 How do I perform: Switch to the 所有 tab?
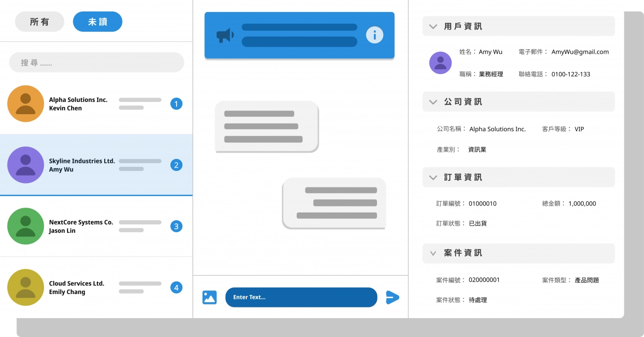point(39,21)
